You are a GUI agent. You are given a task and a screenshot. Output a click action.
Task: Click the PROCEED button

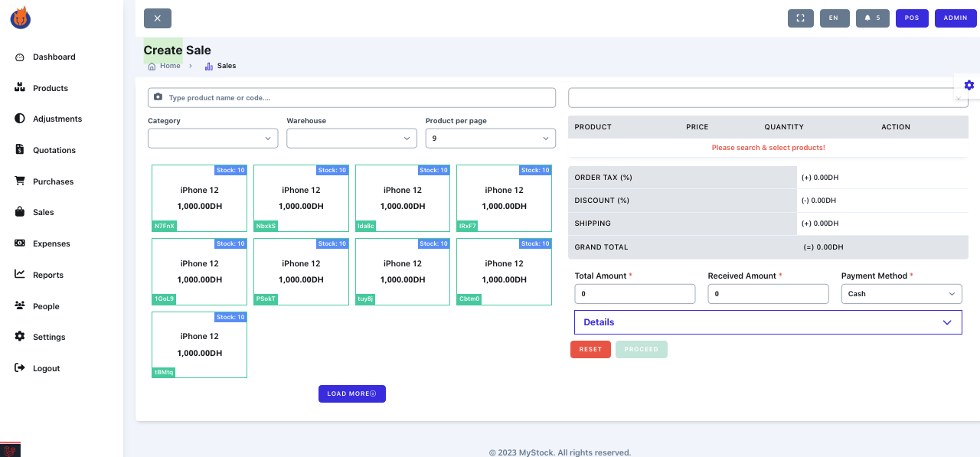click(x=642, y=349)
